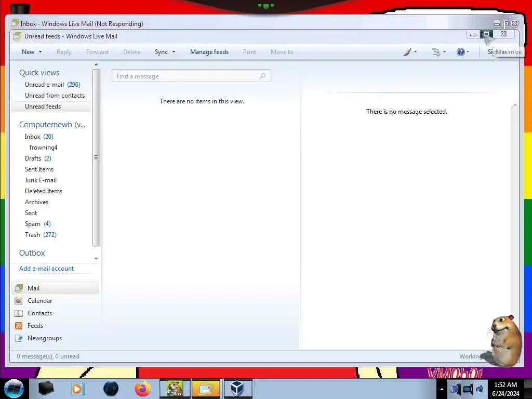Click the Newsgroups icon

[19, 338]
